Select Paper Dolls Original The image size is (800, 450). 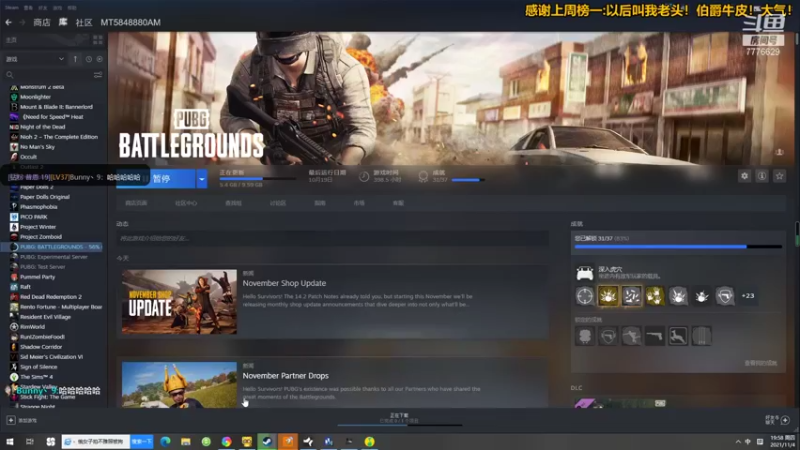click(x=45, y=197)
